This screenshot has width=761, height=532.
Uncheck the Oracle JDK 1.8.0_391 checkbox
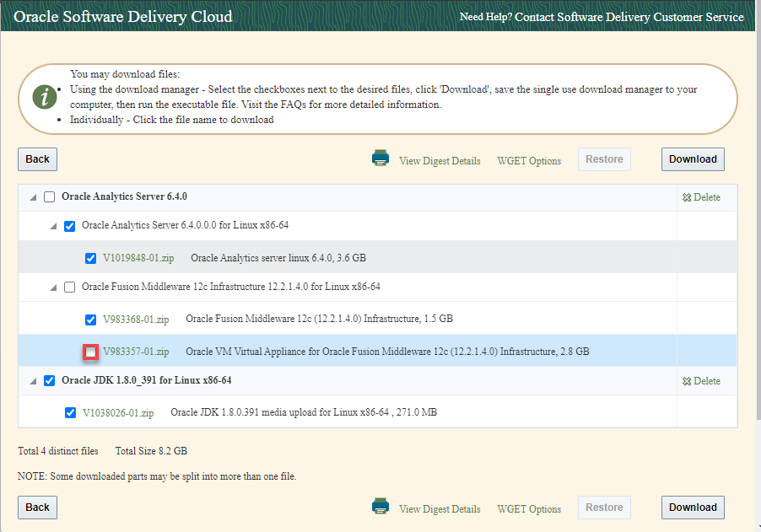(x=49, y=380)
